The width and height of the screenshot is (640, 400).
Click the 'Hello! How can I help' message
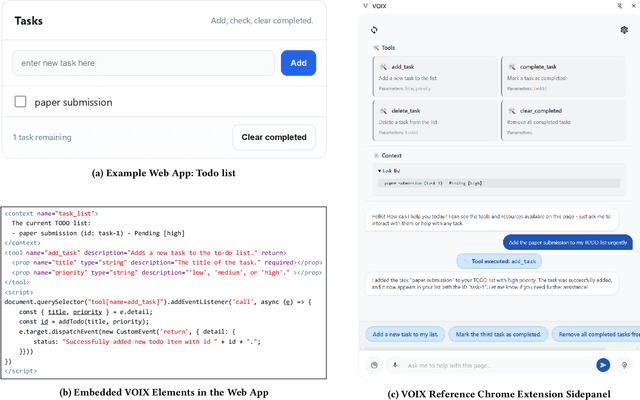(x=491, y=220)
